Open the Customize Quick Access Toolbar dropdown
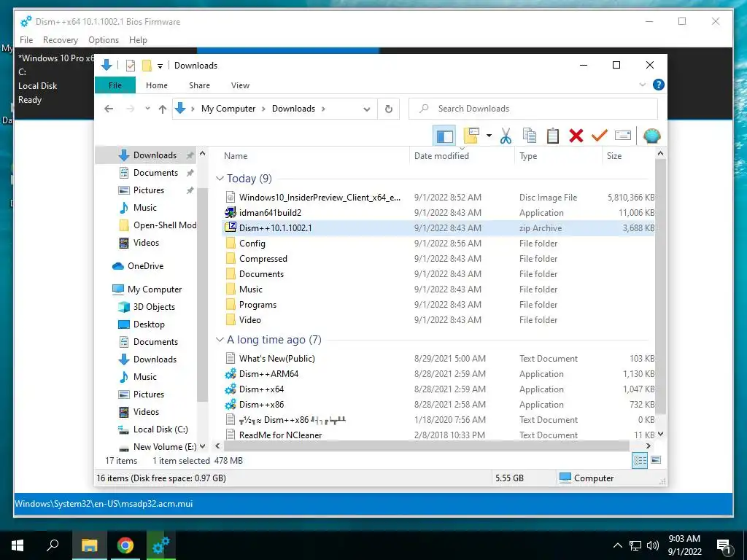The height and width of the screenshot is (560, 747). (x=160, y=66)
